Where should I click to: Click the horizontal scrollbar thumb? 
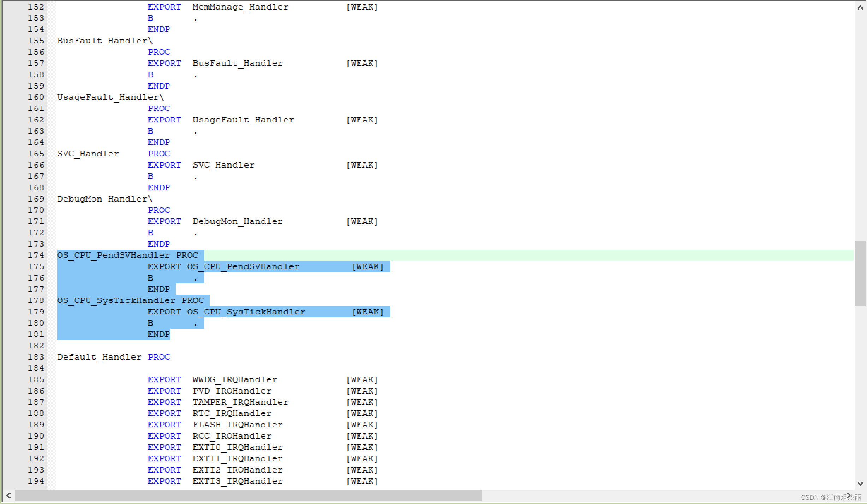coord(248,496)
